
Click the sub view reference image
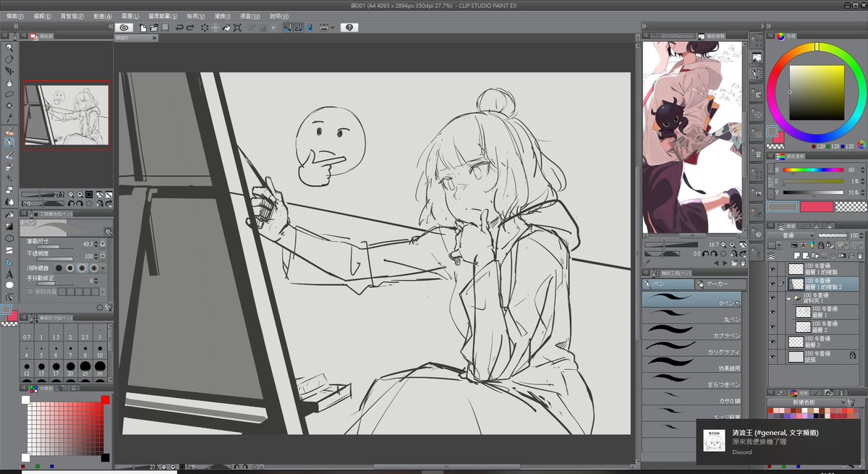click(692, 137)
